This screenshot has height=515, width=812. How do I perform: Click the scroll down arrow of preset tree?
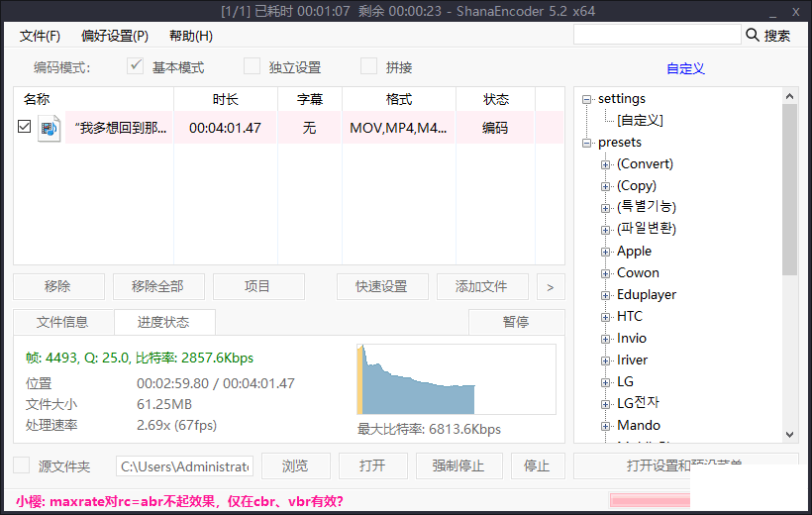tap(789, 435)
